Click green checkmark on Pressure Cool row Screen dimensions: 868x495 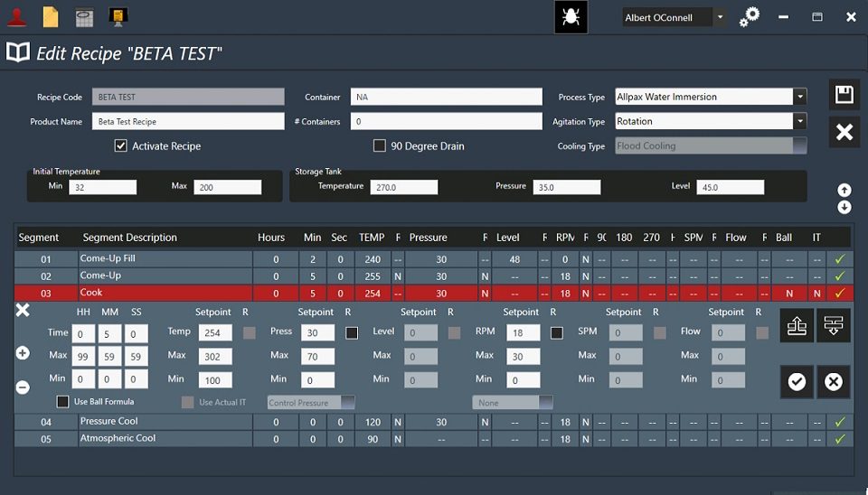(840, 422)
